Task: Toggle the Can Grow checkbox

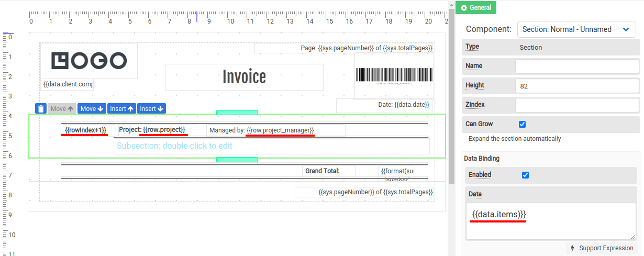Action: (x=522, y=125)
